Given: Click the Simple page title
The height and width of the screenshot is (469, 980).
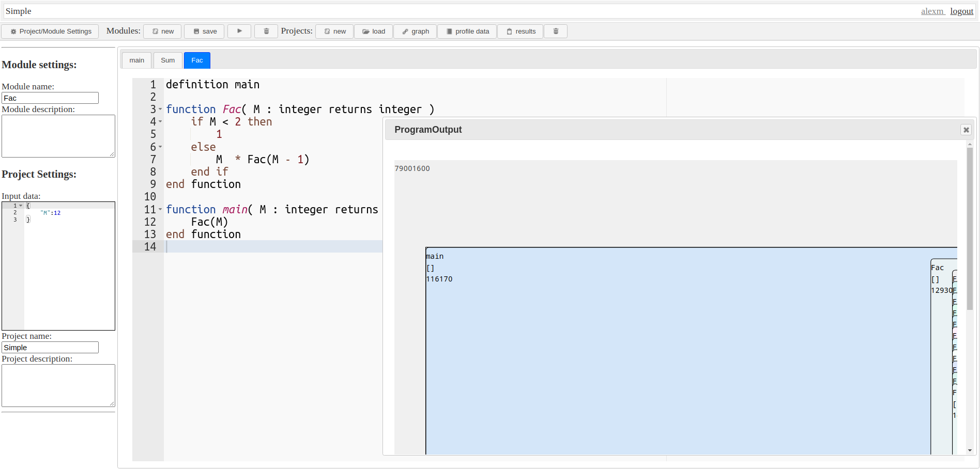Looking at the screenshot, I should [19, 11].
